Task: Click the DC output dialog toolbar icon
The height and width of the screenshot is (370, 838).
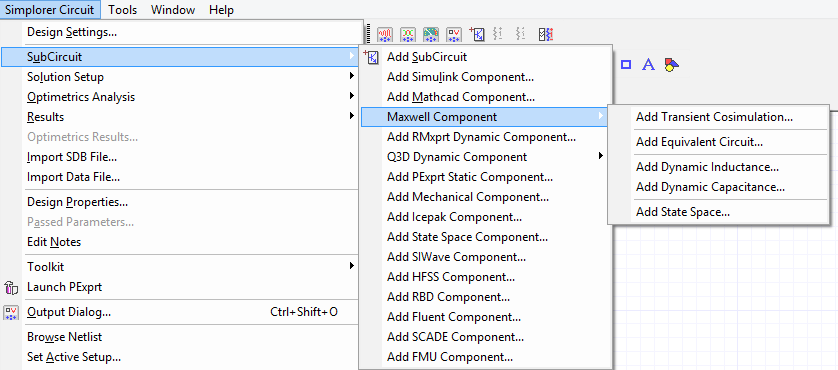Action: tap(454, 35)
